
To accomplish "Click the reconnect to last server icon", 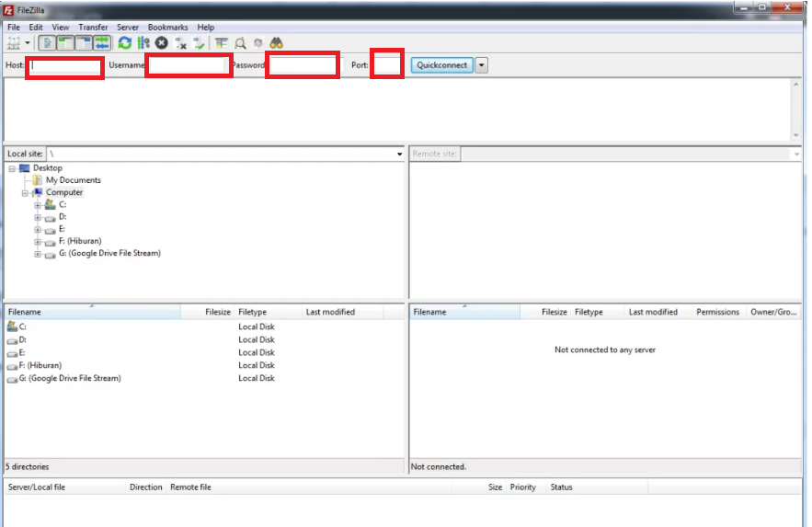I will point(200,43).
